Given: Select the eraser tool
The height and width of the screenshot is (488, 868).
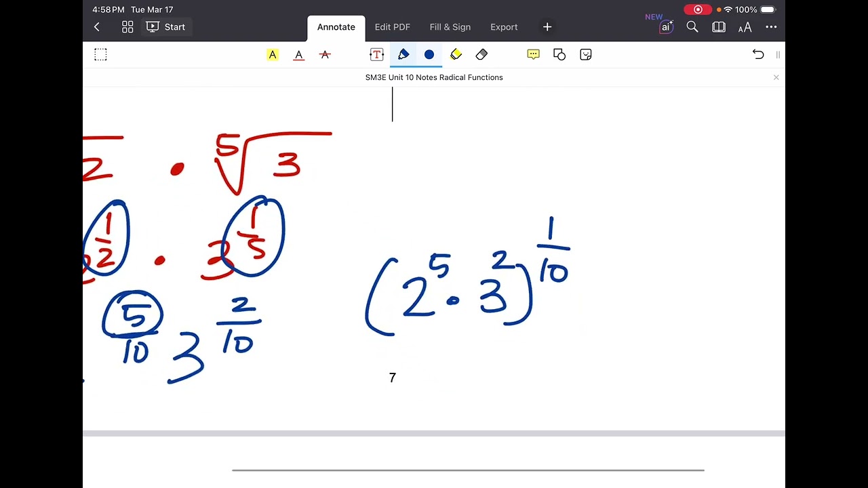Looking at the screenshot, I should 481,55.
